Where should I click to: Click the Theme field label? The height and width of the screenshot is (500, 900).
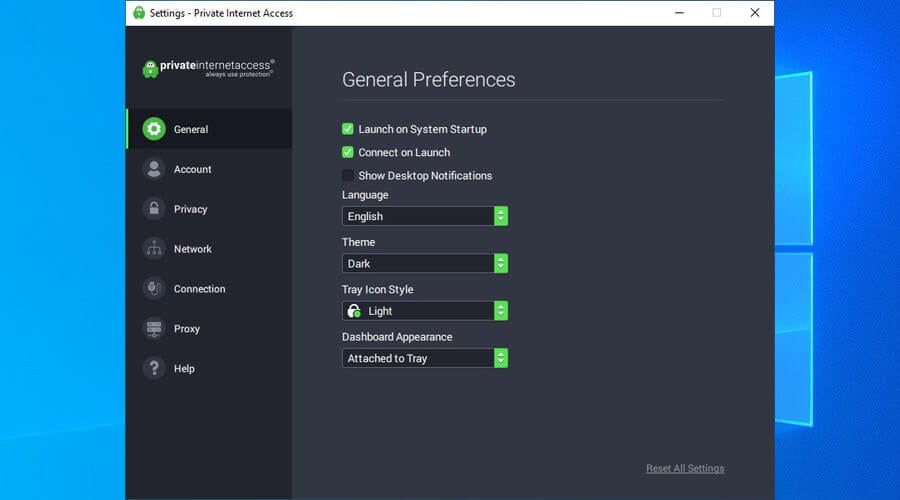tap(358, 242)
